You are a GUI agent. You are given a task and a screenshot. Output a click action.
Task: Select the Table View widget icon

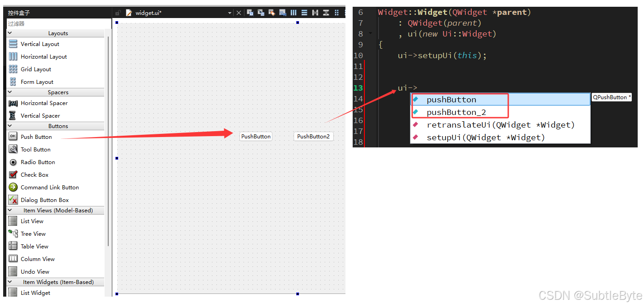(x=13, y=246)
